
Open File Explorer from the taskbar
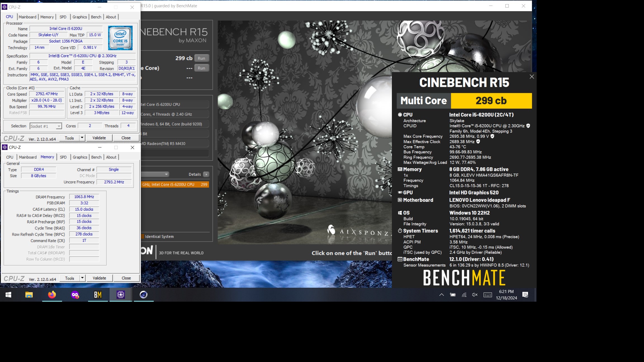pos(29,295)
